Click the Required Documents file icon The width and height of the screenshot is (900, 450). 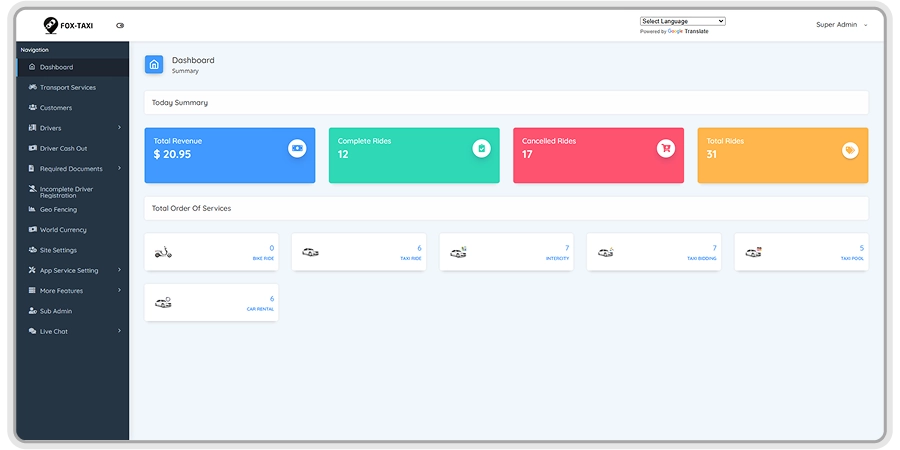coord(32,168)
